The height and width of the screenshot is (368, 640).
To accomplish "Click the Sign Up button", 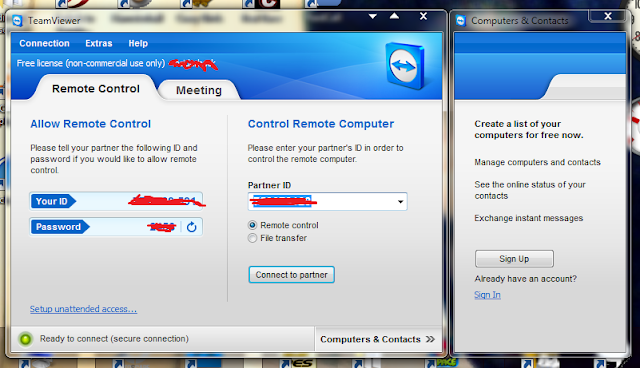I will [x=514, y=259].
